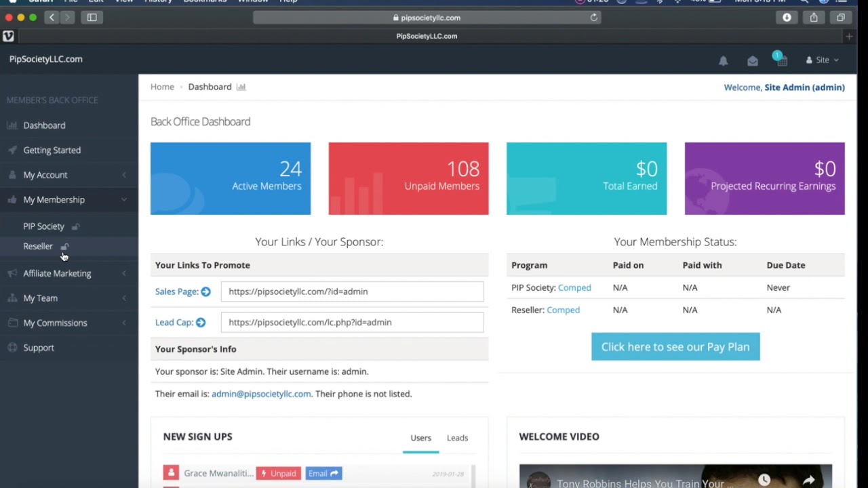
Task: Click the Dashboard chart icon in breadcrumb
Action: 241,87
